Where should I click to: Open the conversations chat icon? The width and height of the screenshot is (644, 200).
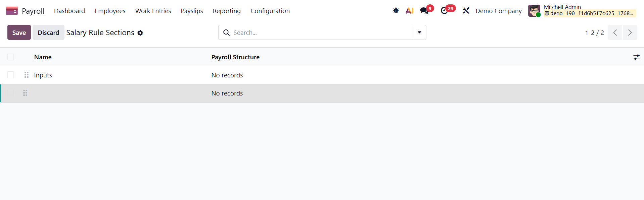click(424, 11)
